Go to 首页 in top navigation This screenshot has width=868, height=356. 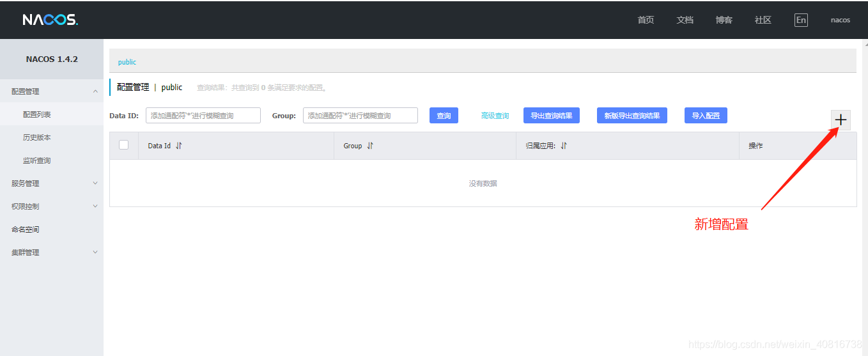pyautogui.click(x=646, y=20)
